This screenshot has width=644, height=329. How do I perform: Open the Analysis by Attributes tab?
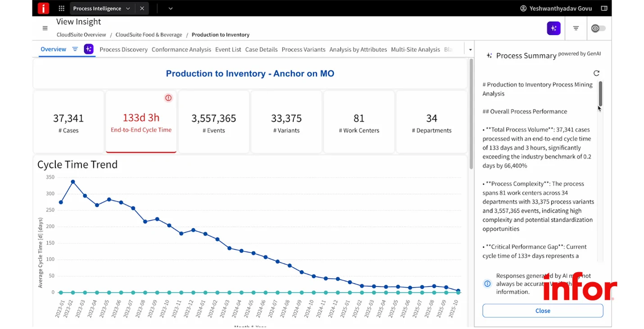(358, 50)
